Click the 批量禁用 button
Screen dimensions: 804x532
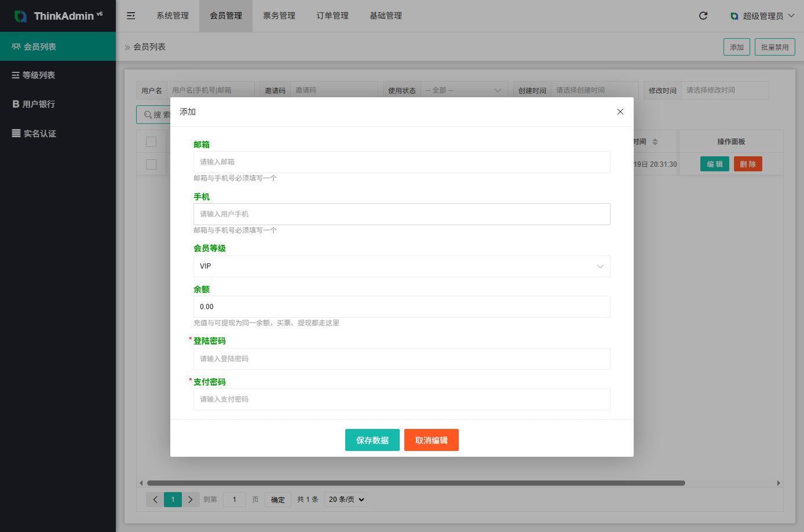[775, 47]
